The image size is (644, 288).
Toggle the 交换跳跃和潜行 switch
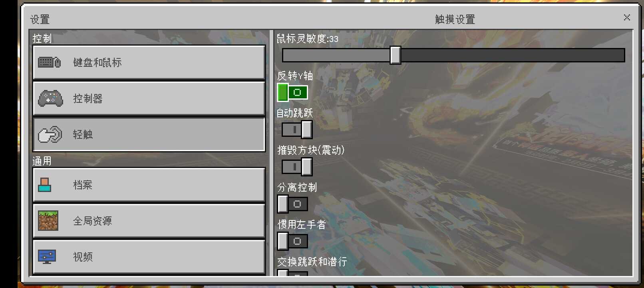[293, 273]
